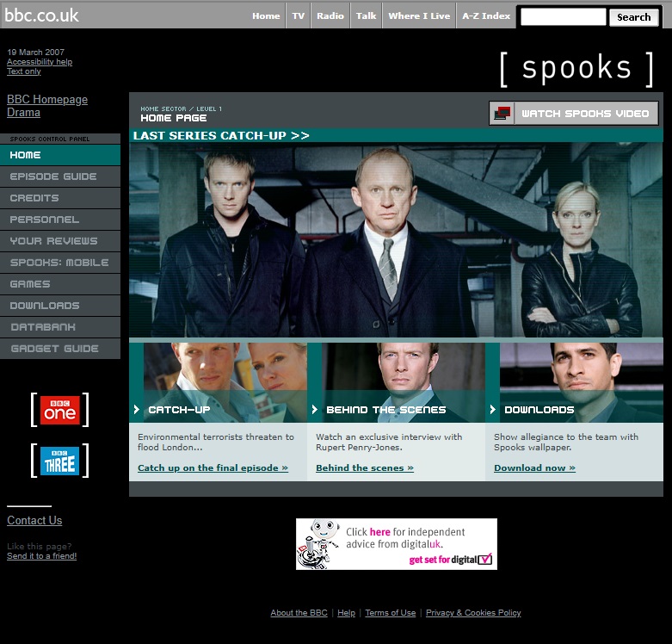This screenshot has height=644, width=672.
Task: Open Spooks: Mobile in control panel
Action: click(60, 263)
